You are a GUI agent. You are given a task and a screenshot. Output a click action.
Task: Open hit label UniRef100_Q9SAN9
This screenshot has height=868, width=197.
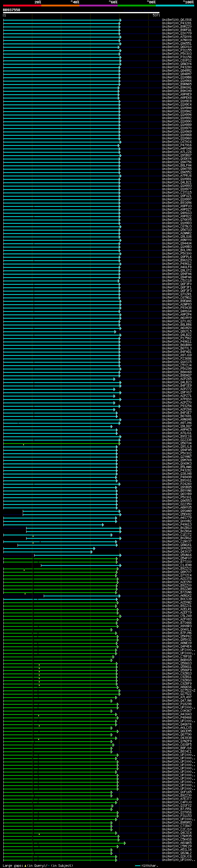177,511
